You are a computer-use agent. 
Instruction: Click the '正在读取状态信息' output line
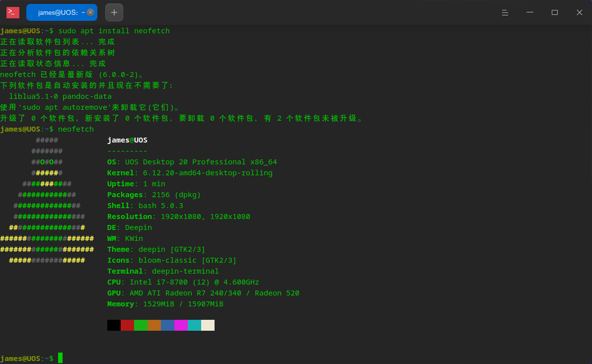coord(53,64)
